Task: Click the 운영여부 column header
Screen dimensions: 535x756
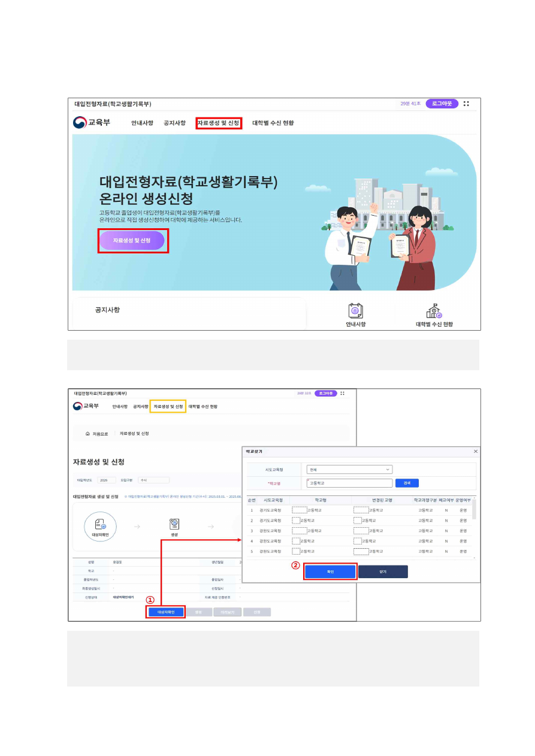Action: (463, 500)
